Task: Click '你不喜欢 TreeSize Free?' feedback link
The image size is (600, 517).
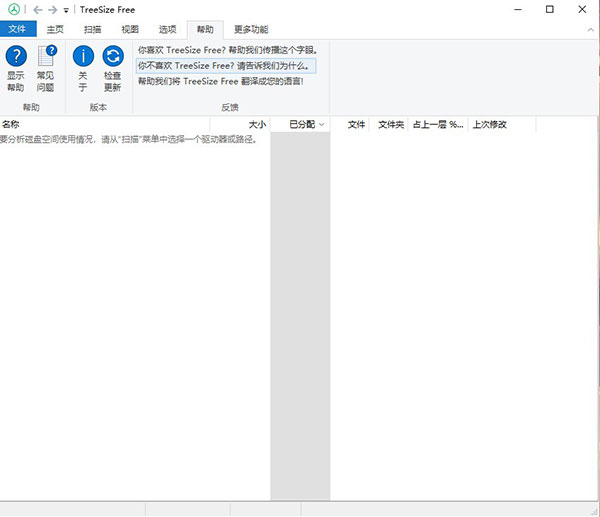Action: click(x=226, y=66)
